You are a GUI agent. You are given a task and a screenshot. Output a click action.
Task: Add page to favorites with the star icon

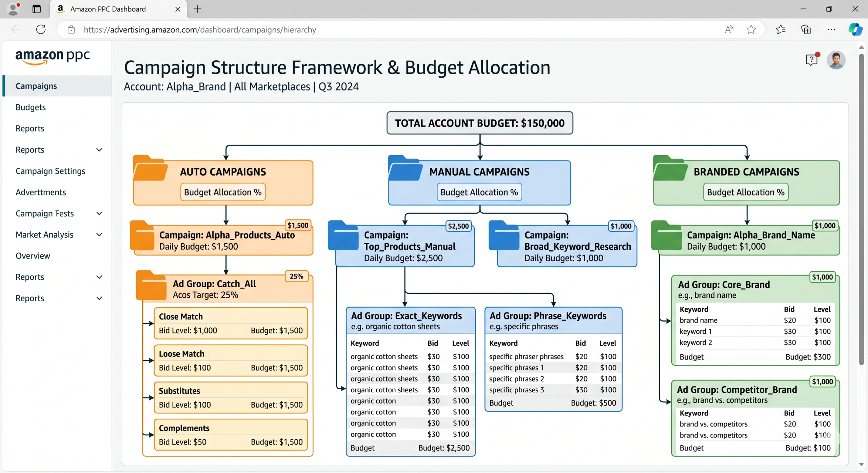[751, 29]
